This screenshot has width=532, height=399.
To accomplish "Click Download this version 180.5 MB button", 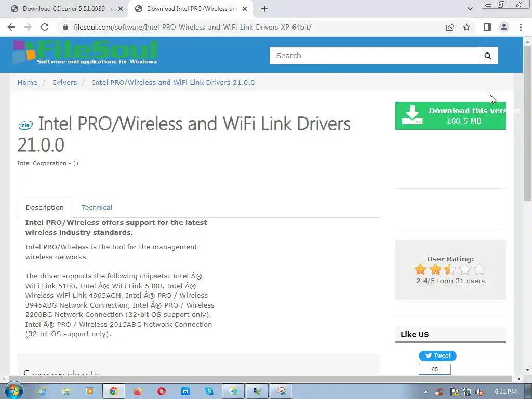I will tap(450, 116).
